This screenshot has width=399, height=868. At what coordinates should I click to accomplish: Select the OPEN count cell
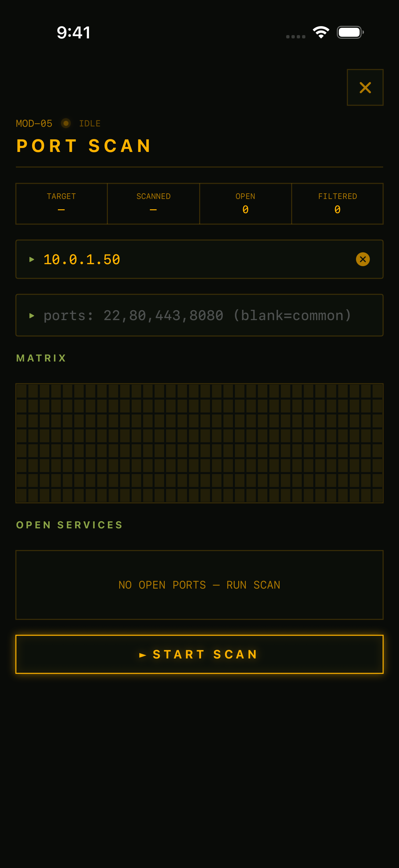coord(245,204)
